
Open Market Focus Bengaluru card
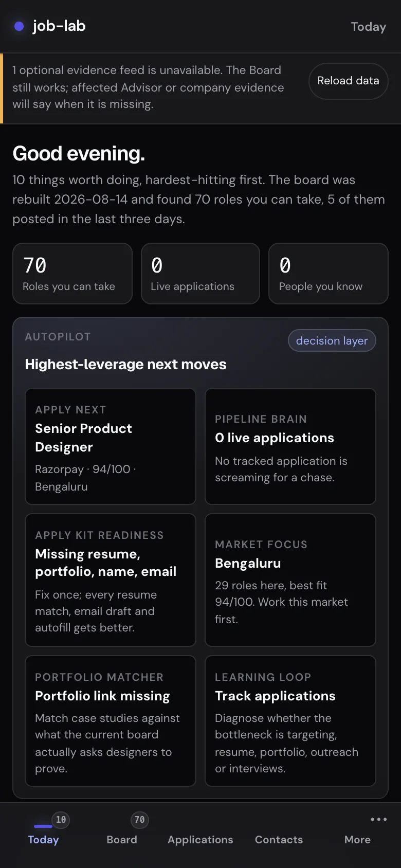click(x=290, y=580)
